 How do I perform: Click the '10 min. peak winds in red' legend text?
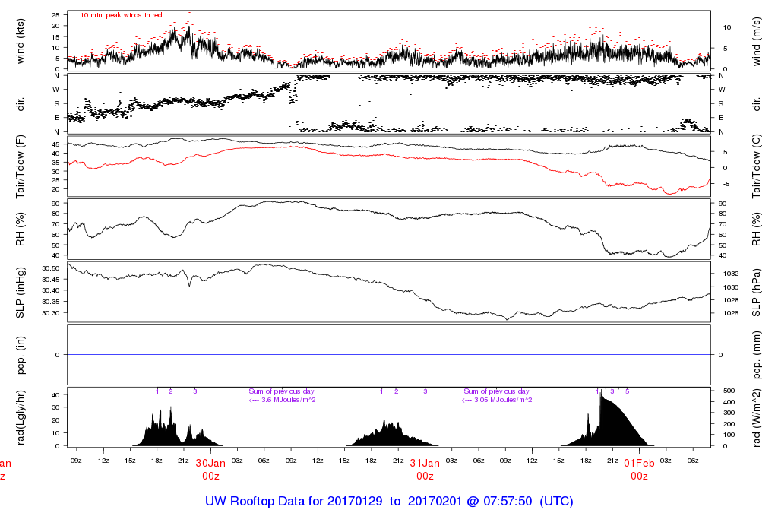[x=121, y=15]
